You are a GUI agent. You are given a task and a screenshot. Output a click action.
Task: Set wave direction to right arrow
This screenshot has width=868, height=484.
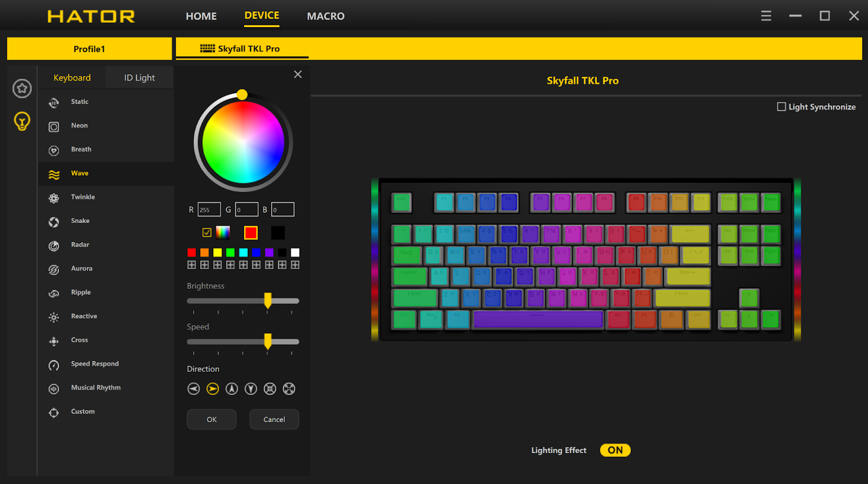(x=213, y=389)
